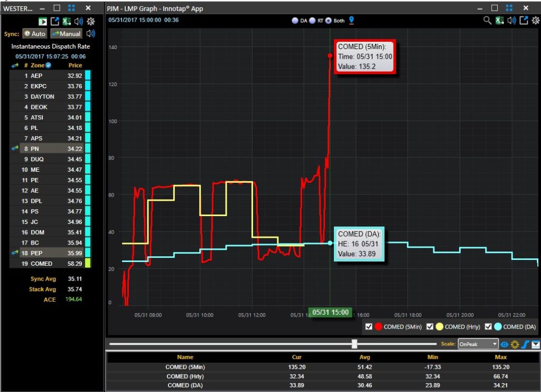Pop out the Western dispatch rate window
This screenshot has width=541, height=392.
pos(55,21)
